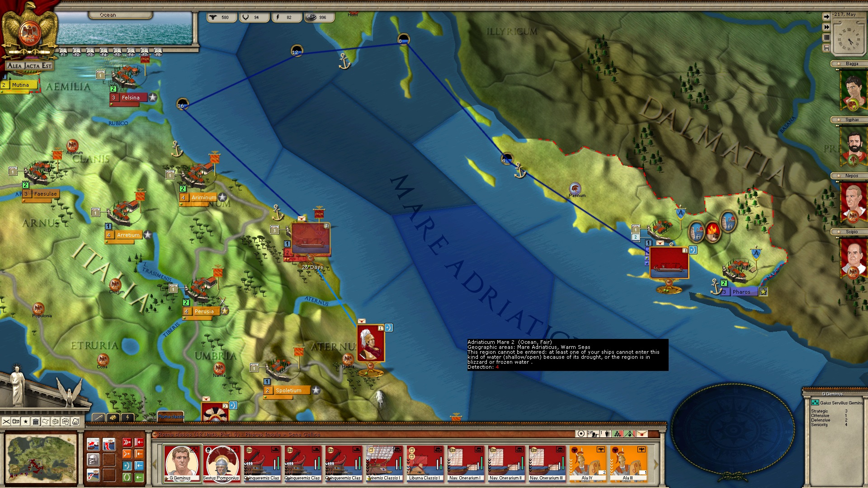Select the blue retreat-if-engaged rule
The width and height of the screenshot is (868, 488).
(x=139, y=465)
